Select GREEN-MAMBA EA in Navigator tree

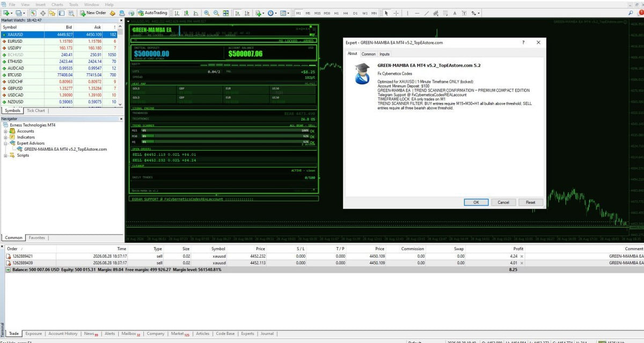(x=65, y=150)
